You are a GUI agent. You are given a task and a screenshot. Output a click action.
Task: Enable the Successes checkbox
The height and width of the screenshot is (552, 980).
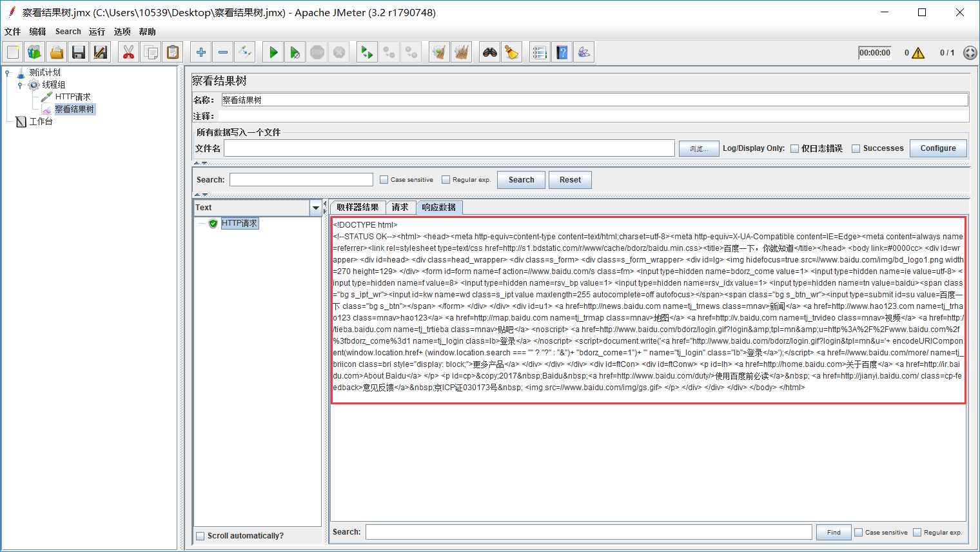pos(856,148)
